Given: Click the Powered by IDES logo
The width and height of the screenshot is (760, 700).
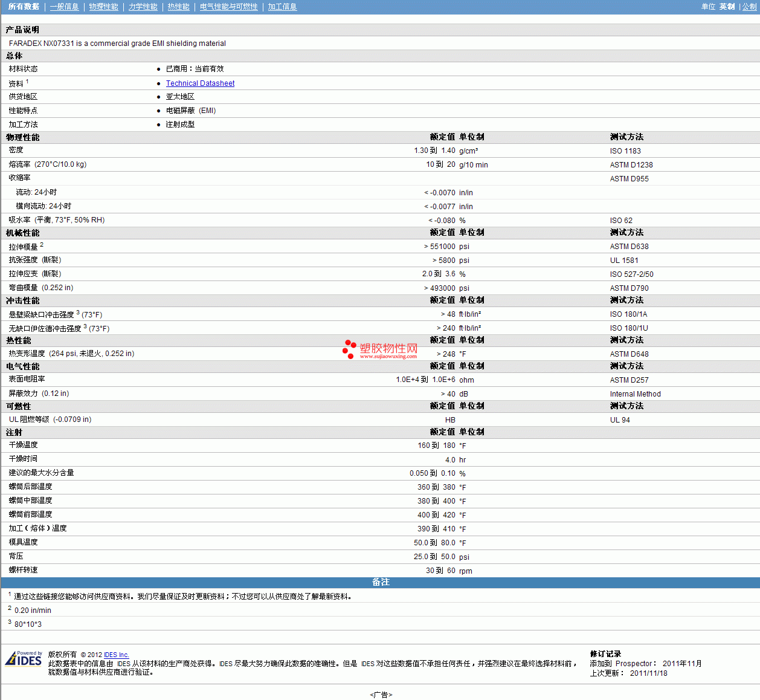Looking at the screenshot, I should 24,658.
